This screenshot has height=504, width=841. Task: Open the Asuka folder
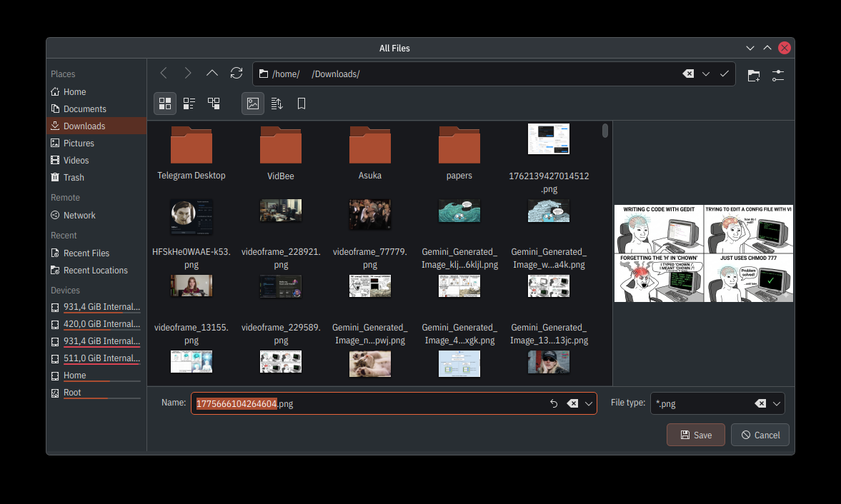coord(370,153)
